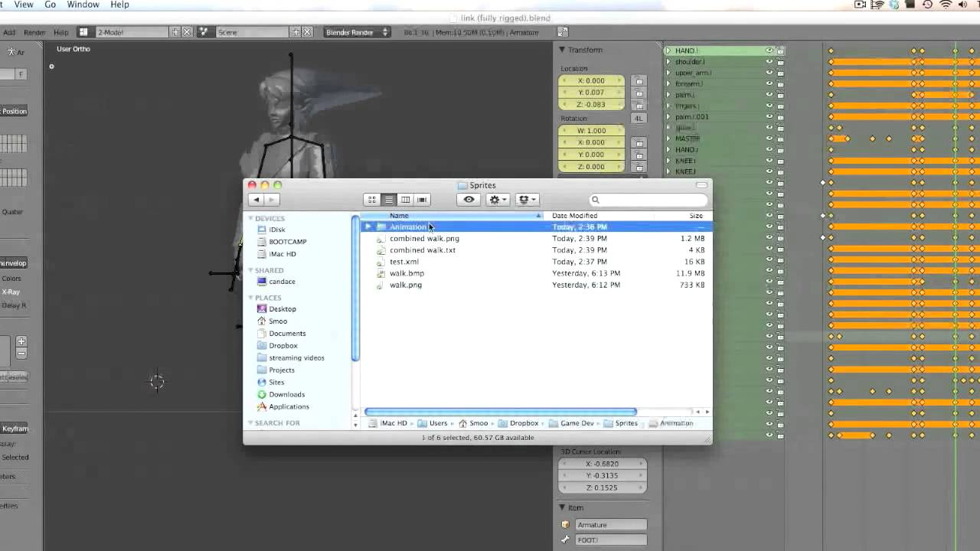Open Downloads in Finder sidebar
The width and height of the screenshot is (980, 551).
coord(286,395)
